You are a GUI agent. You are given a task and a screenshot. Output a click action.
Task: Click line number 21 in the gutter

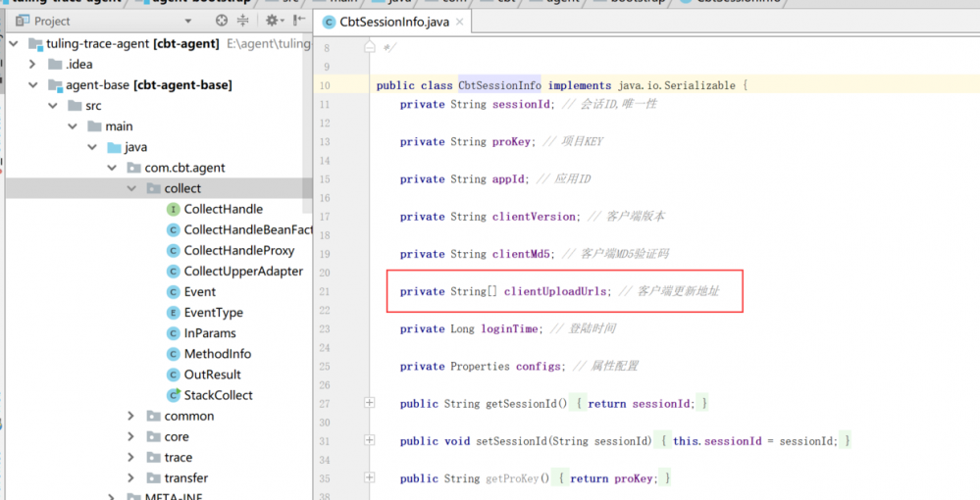324,291
